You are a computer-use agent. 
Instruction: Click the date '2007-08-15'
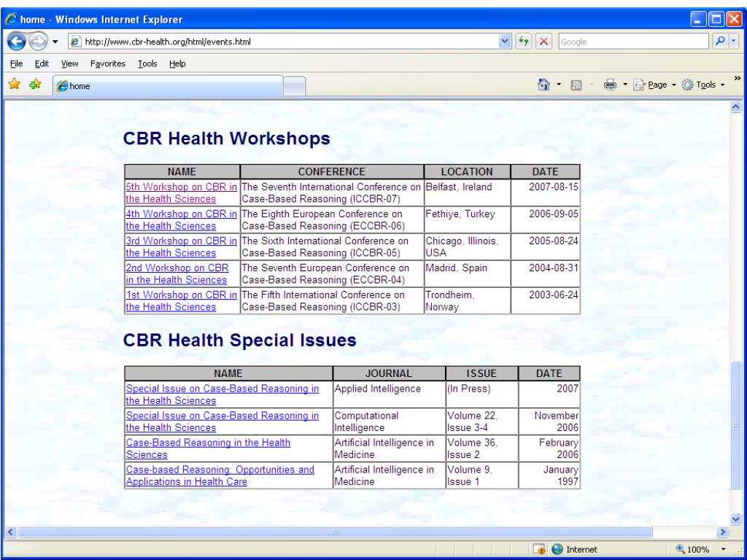coord(553,187)
